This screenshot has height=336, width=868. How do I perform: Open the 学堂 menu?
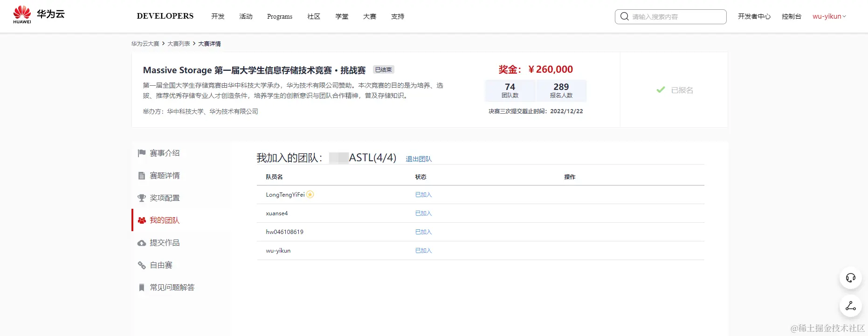click(342, 16)
